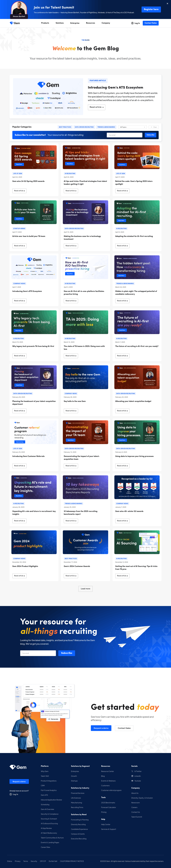The width and height of the screenshot is (171, 868).
Task: Open Gem 2024 product highlights thumbnail
Action: (x=34, y=542)
